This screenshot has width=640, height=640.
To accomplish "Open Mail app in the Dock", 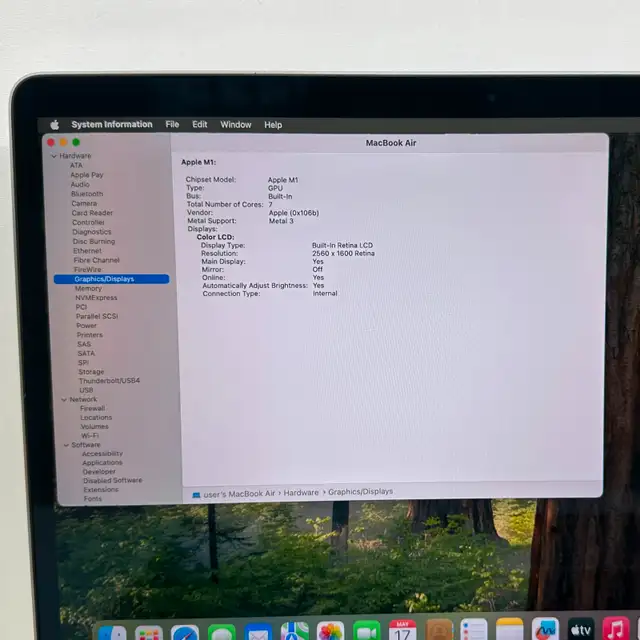I will point(258,632).
